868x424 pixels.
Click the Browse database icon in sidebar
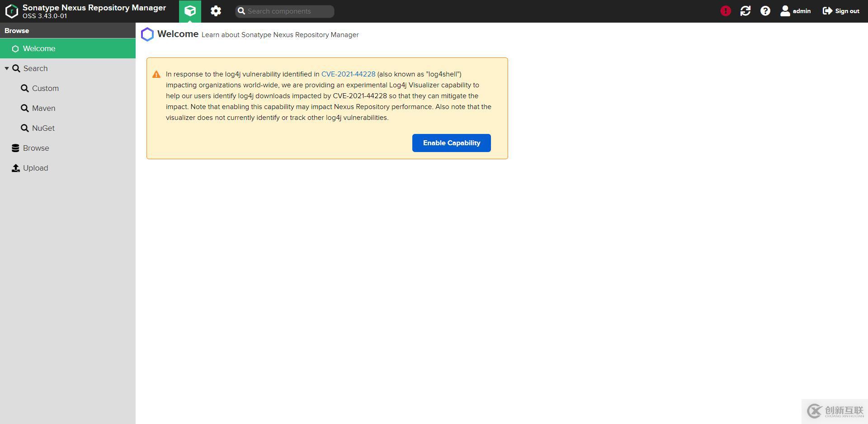(x=15, y=148)
